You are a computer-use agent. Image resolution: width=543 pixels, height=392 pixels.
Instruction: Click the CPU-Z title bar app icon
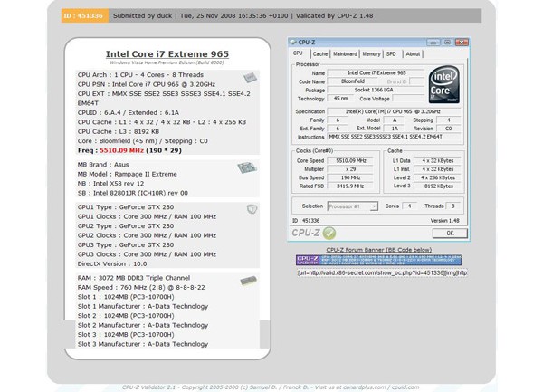293,43
